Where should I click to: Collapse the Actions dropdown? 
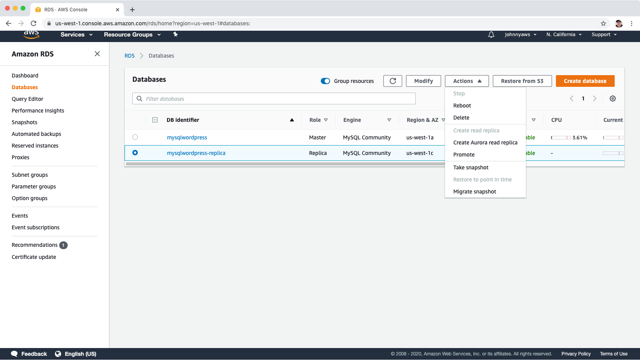(467, 81)
